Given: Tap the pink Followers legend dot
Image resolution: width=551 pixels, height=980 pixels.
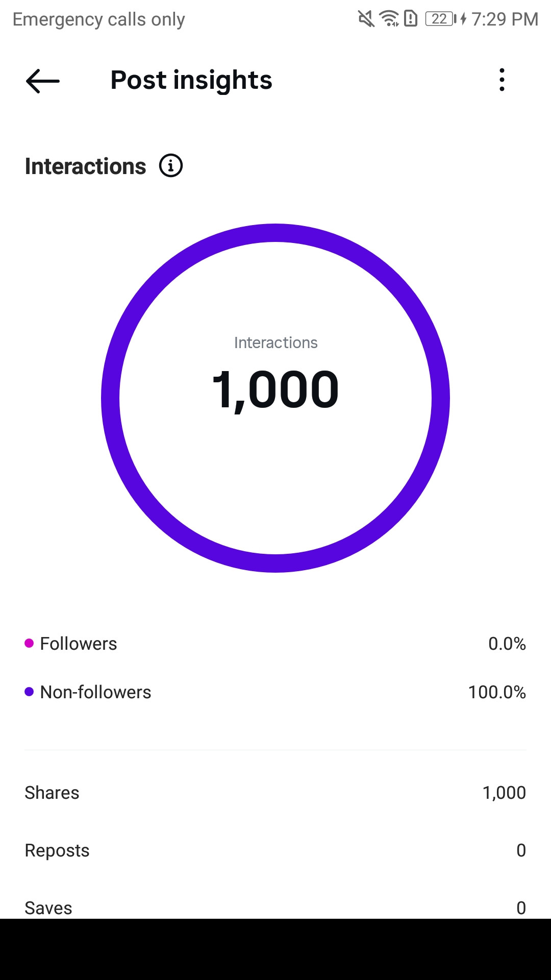Looking at the screenshot, I should (29, 643).
